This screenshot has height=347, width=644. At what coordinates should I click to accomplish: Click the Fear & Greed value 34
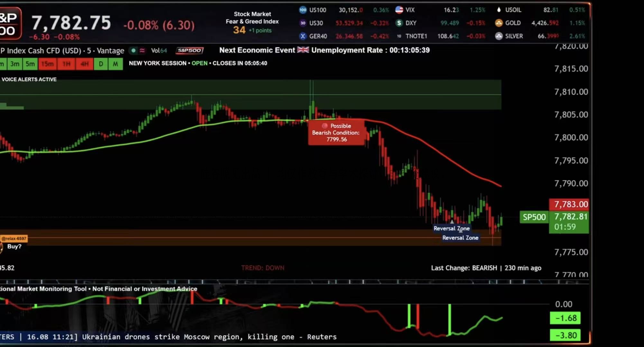tap(239, 30)
